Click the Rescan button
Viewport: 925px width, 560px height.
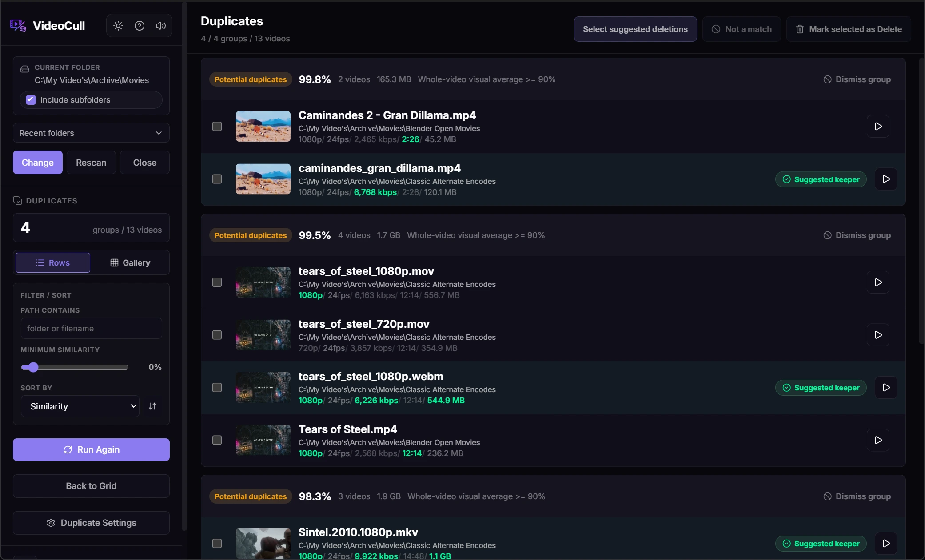click(91, 163)
